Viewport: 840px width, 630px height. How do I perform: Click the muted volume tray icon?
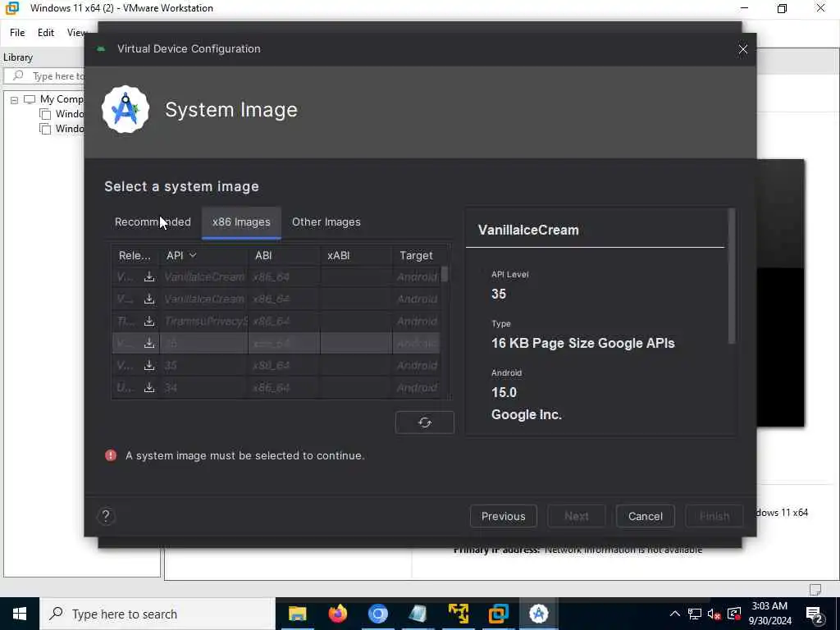pos(714,614)
